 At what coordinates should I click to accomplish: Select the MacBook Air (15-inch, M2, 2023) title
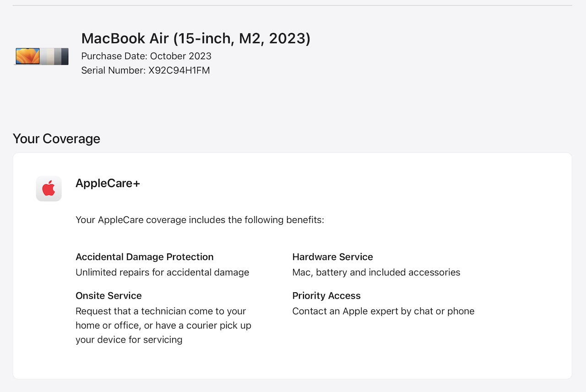[196, 38]
